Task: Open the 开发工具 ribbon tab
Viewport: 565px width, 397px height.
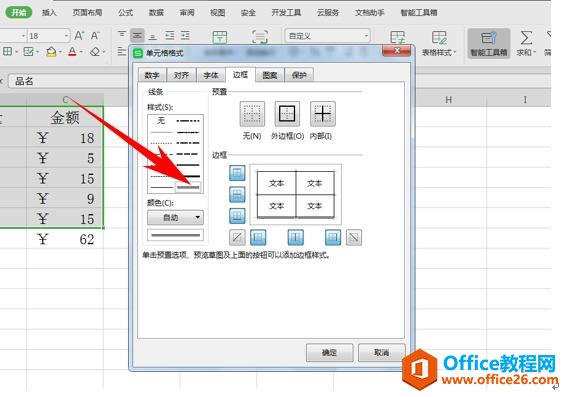Action: 286,13
